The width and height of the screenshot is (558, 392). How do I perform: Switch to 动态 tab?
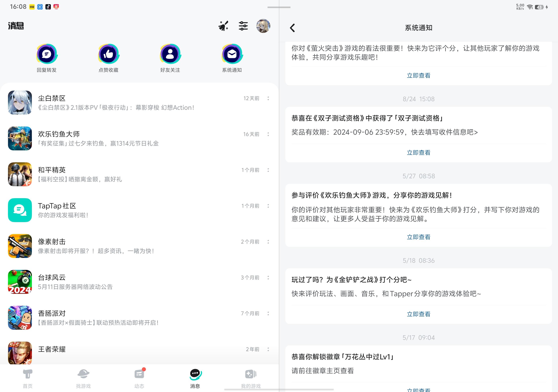click(x=139, y=378)
